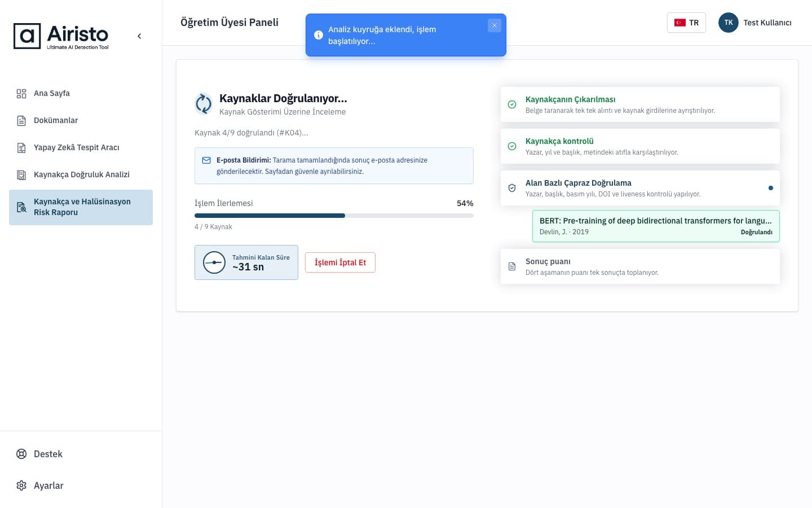
Task: Open Dokümanlar menu item
Action: 81,120
